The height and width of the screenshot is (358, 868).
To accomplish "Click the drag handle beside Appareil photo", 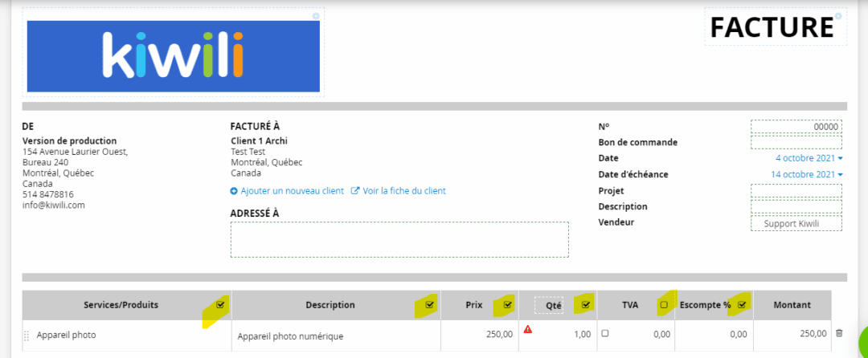I will pos(27,336).
